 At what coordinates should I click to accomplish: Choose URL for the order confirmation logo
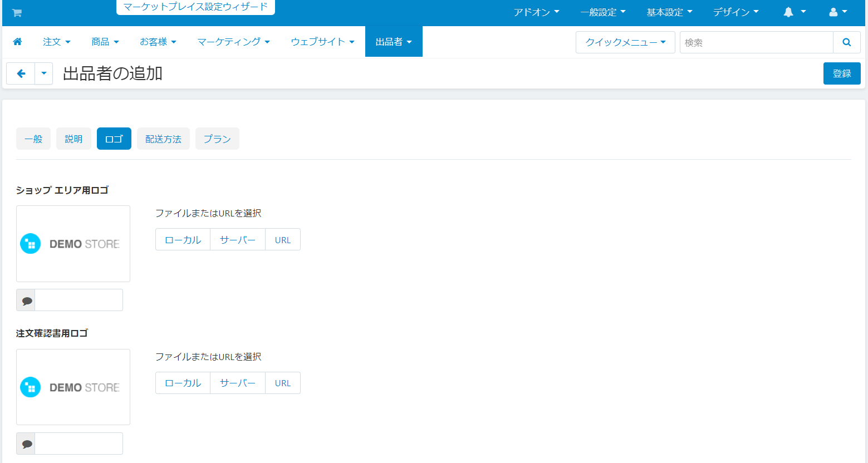click(283, 383)
